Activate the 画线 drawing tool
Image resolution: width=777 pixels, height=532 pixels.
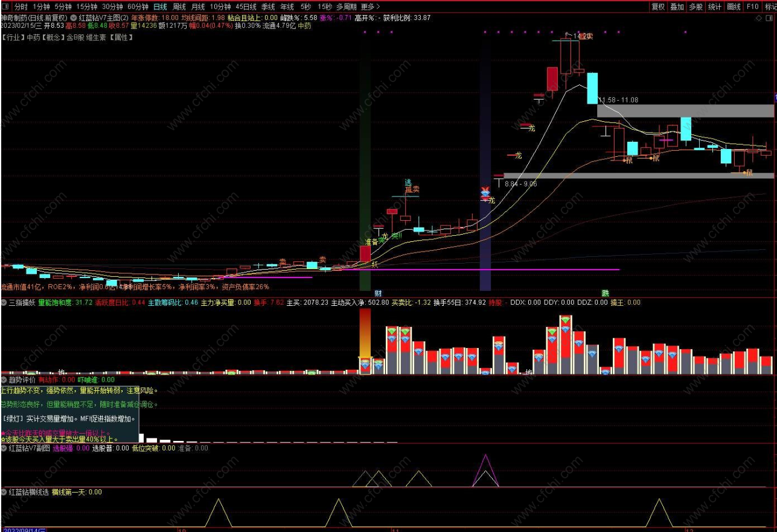tap(734, 7)
